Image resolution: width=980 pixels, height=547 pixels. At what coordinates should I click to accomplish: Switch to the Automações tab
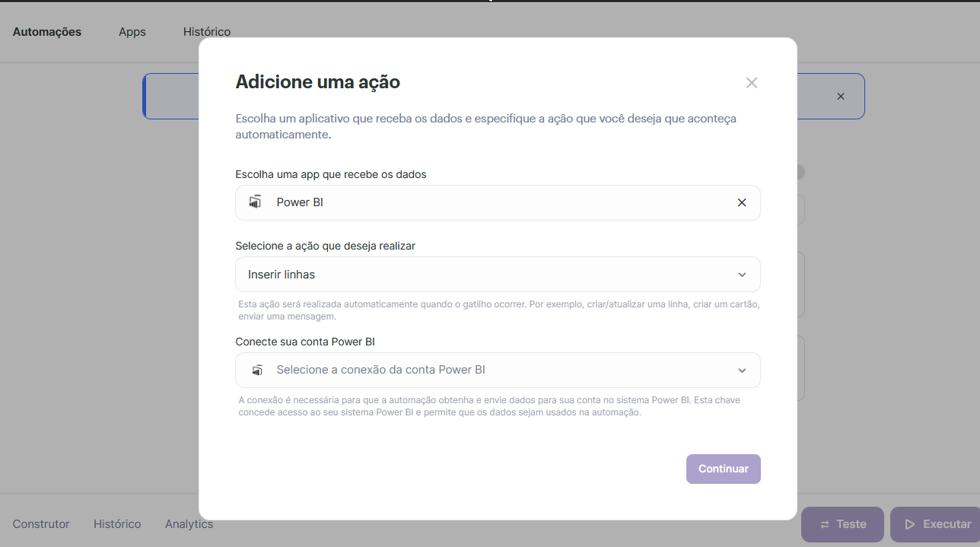47,32
